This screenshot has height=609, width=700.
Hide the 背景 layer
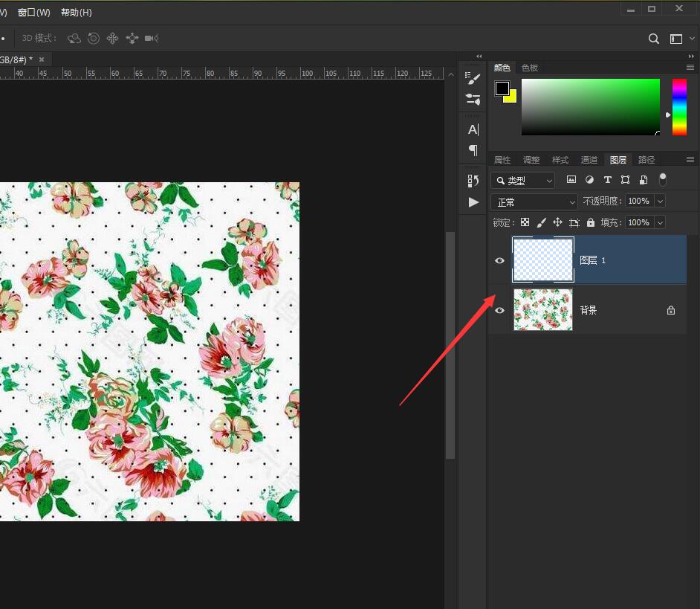coord(499,310)
